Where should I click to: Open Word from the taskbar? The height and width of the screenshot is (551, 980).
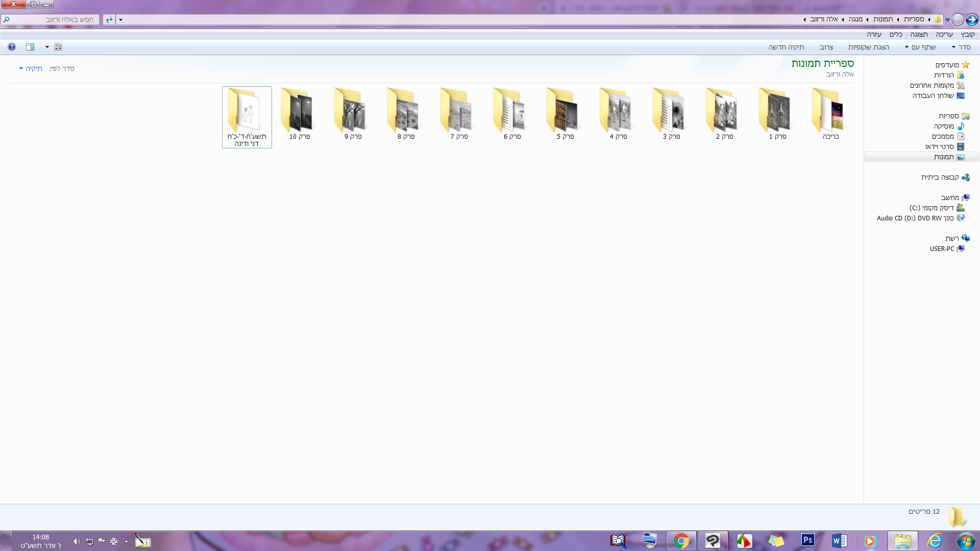[839, 540]
